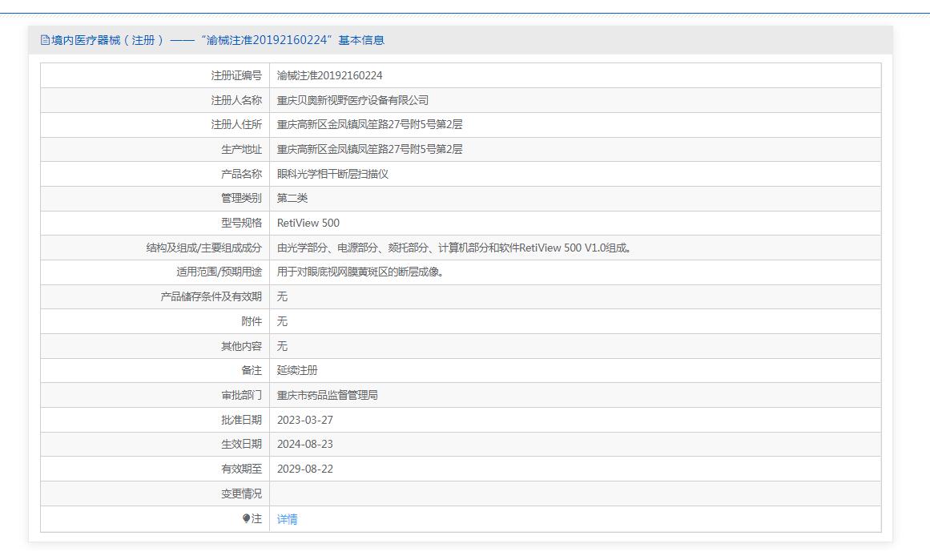
Task: Select registration number 渝械注准20192160224 in table
Action: tap(330, 75)
